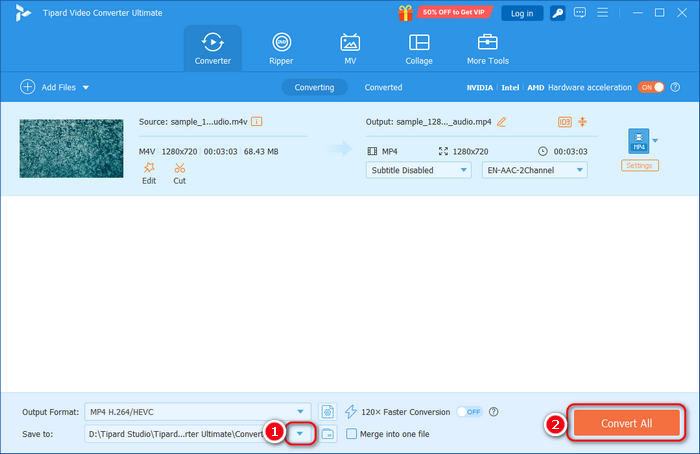This screenshot has height=454, width=700.
Task: Click the video thumbnail preview
Action: click(71, 149)
